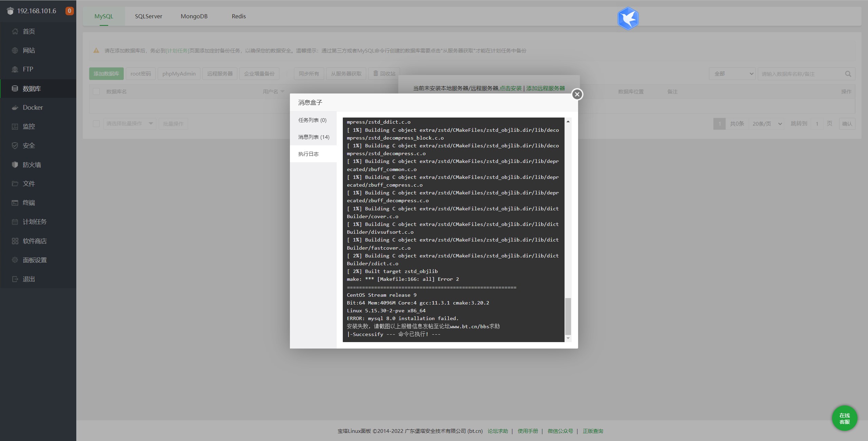Click the blue bird floating logo
The image size is (868, 441).
628,19
